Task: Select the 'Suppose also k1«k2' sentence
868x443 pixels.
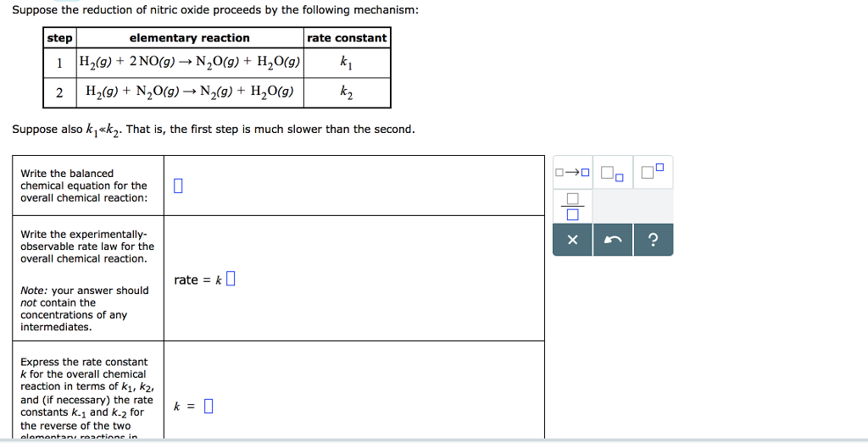Action: point(213,130)
